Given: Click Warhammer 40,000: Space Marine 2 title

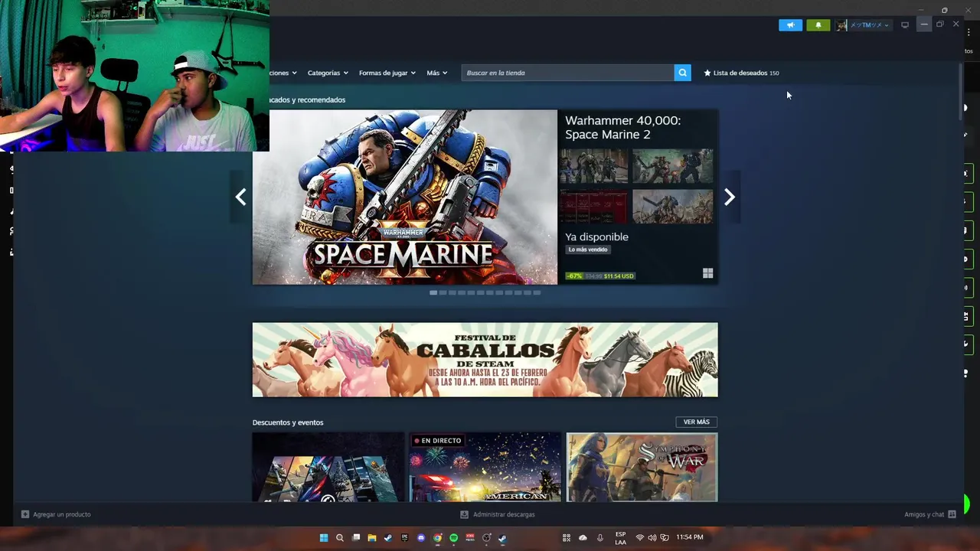Looking at the screenshot, I should (622, 127).
